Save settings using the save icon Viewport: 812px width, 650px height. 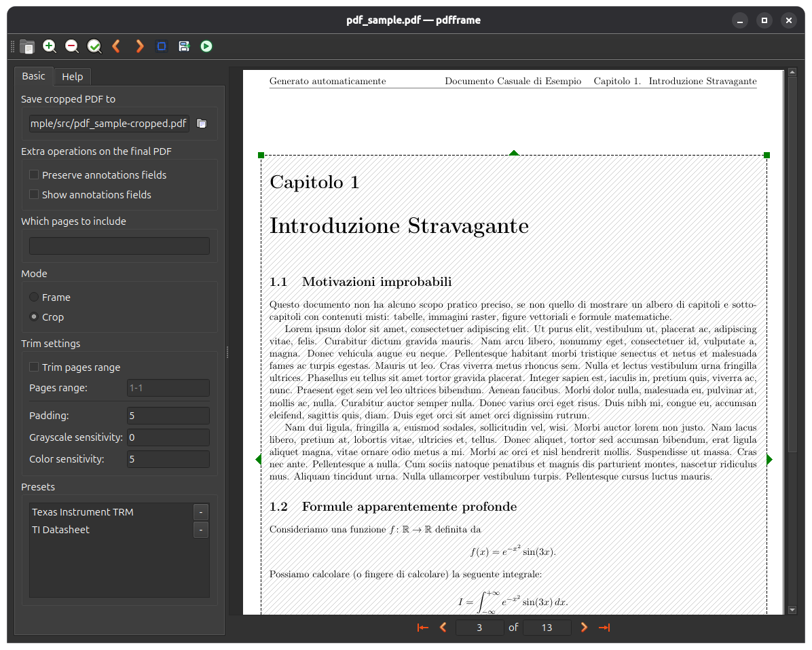click(183, 46)
